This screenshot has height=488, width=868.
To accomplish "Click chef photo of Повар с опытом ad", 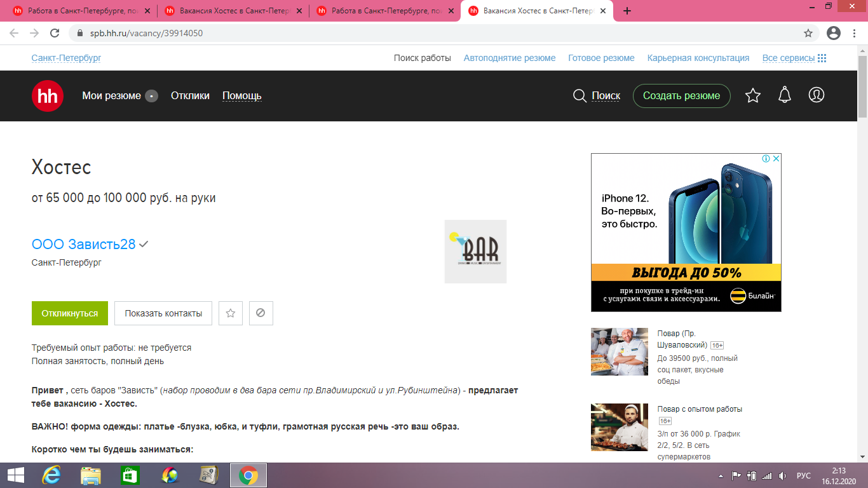I will (620, 428).
